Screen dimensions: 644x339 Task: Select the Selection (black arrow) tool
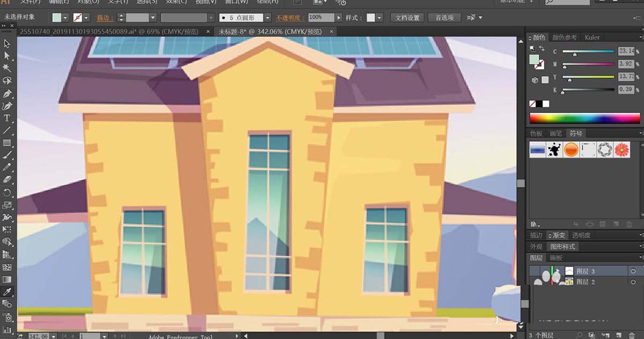pos(7,44)
